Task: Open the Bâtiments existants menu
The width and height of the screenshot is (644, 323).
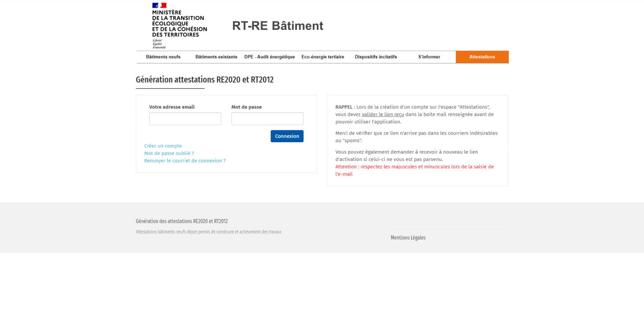Action: click(x=216, y=57)
